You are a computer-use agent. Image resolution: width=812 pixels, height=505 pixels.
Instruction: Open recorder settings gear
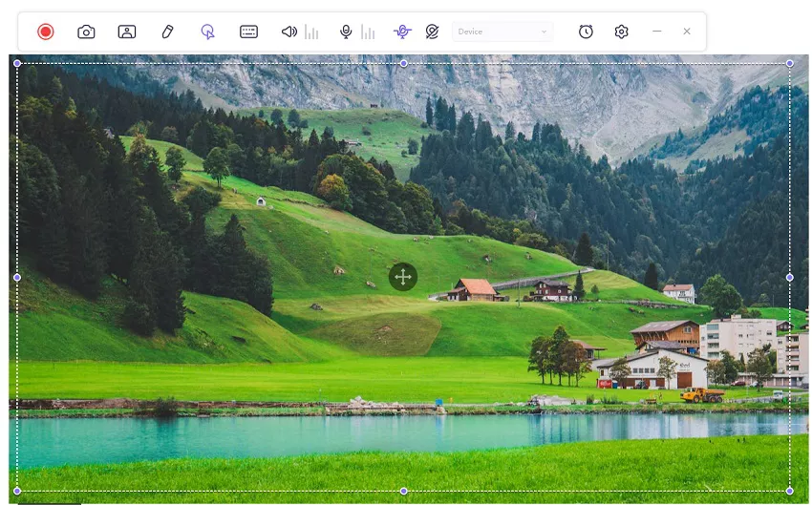(621, 32)
